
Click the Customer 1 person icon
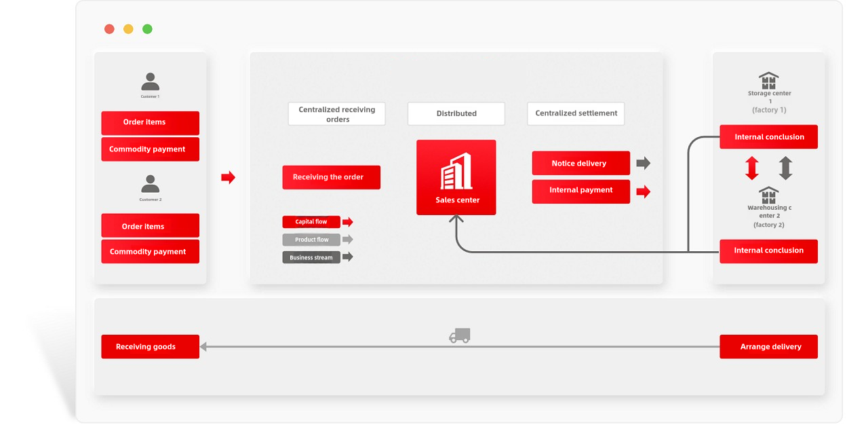150,82
